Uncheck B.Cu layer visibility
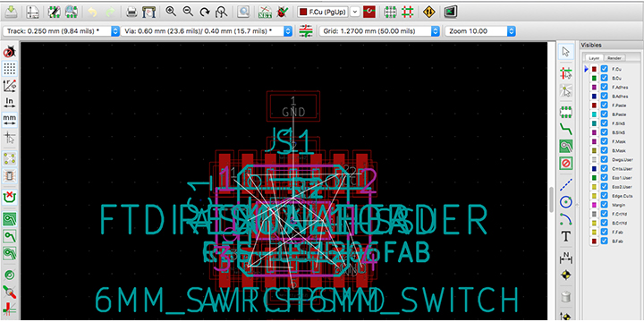Image resolution: width=644 pixels, height=322 pixels. [604, 78]
